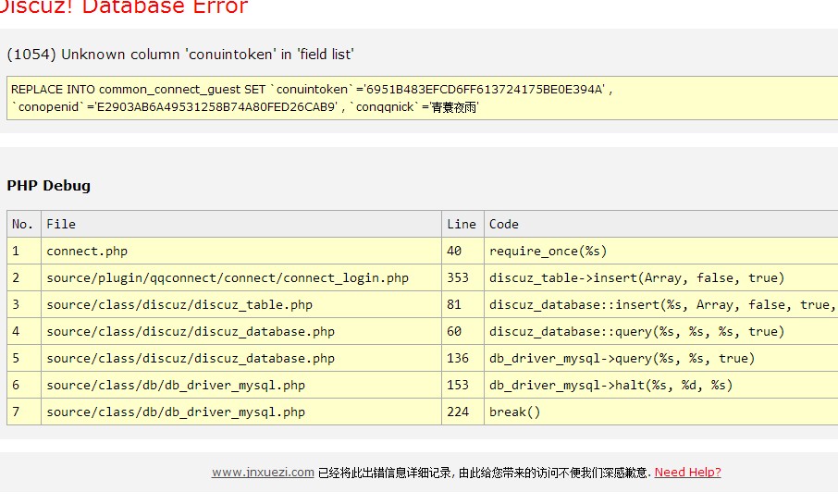Click the SQL line starting with `conopenid`
Image resolution: width=838 pixels, height=504 pixels.
click(x=245, y=107)
